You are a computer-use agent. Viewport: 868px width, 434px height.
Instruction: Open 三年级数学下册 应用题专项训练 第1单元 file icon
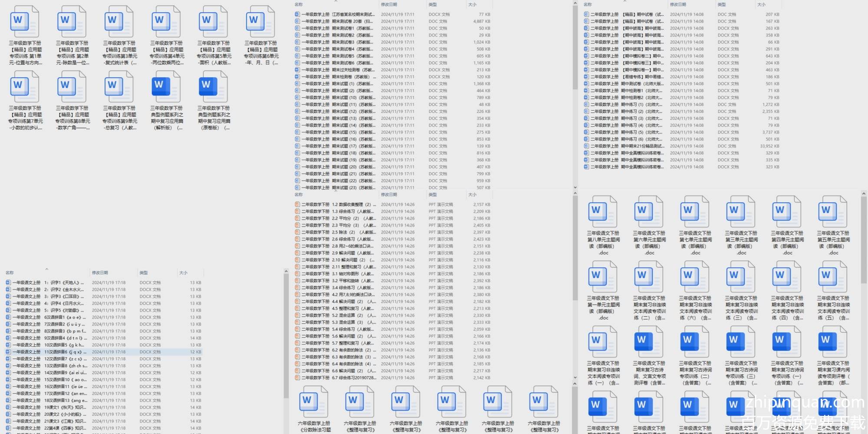(x=25, y=22)
